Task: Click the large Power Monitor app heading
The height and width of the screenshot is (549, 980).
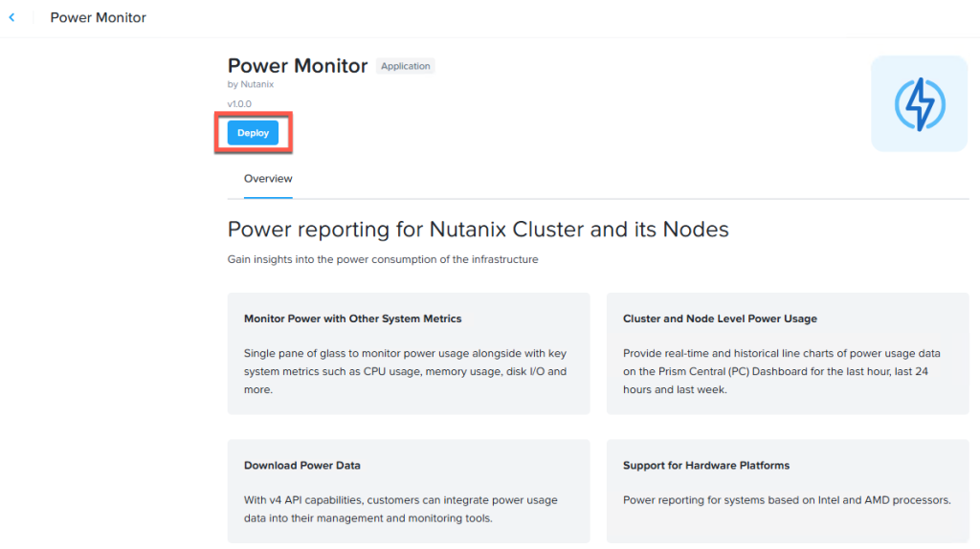Action: (298, 66)
